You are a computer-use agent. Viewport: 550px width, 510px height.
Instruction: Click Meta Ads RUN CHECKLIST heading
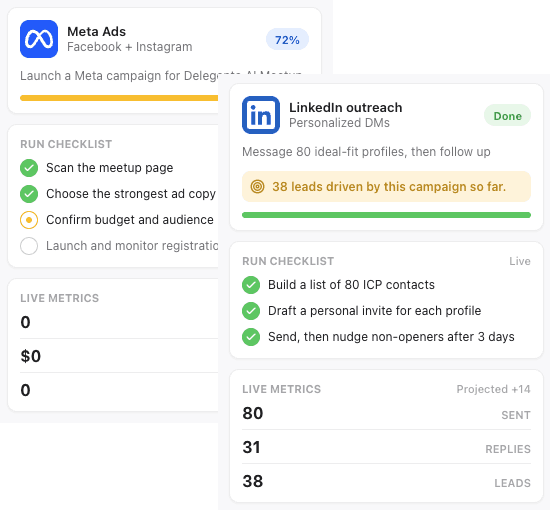click(x=66, y=144)
